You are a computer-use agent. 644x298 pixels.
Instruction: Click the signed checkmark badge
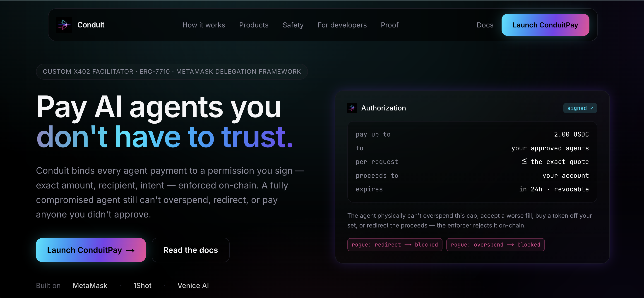[x=580, y=108]
